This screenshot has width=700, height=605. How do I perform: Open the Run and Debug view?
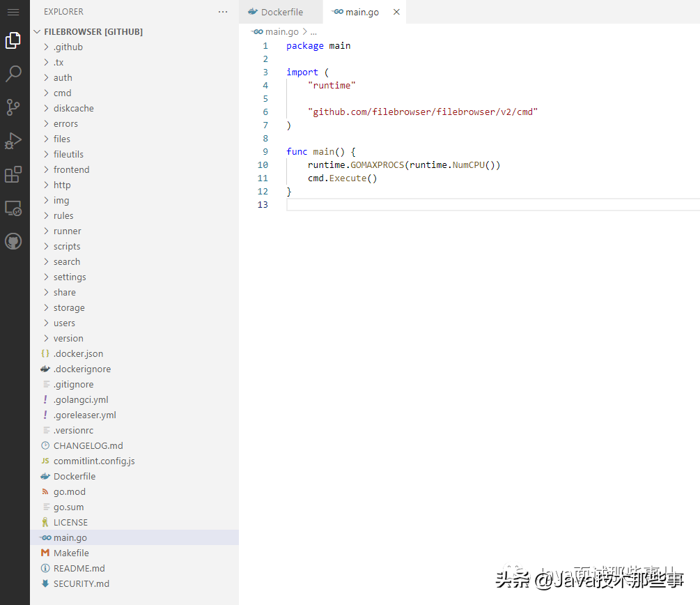13,141
